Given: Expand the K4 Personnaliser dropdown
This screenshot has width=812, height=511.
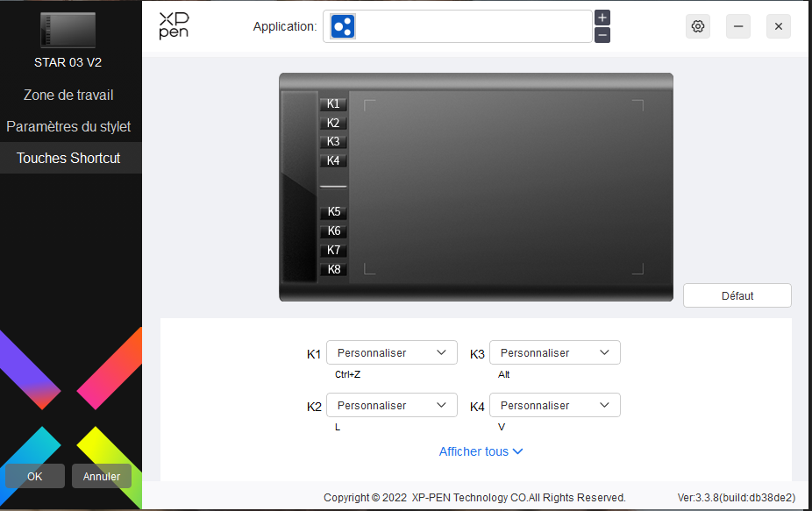Looking at the screenshot, I should 554,405.
